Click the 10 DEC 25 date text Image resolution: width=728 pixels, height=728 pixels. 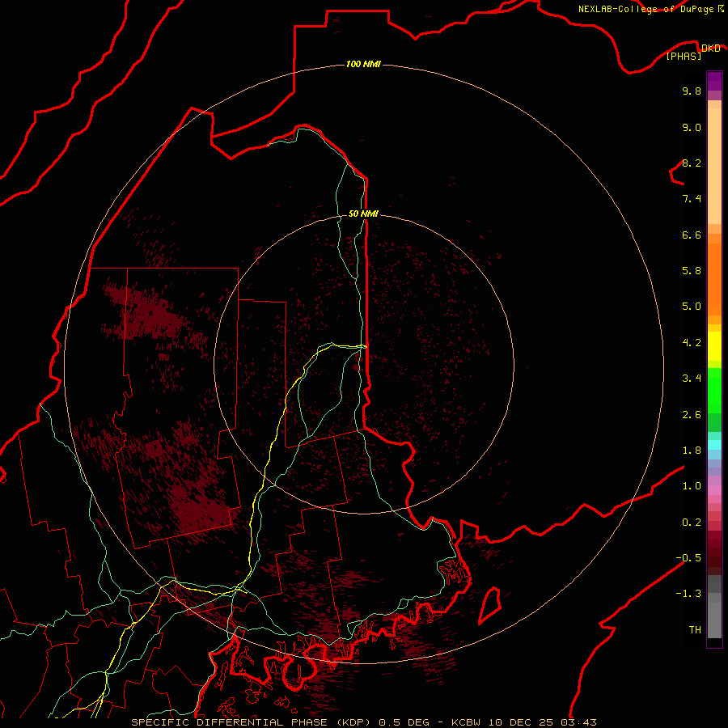(523, 722)
